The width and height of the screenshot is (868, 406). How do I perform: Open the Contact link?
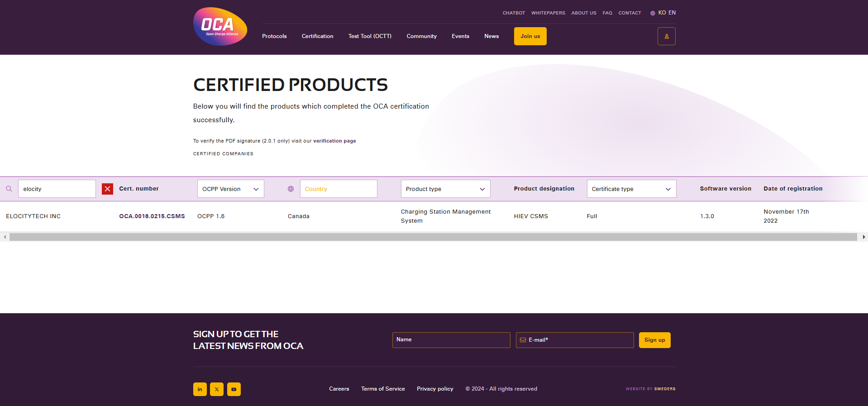(630, 13)
